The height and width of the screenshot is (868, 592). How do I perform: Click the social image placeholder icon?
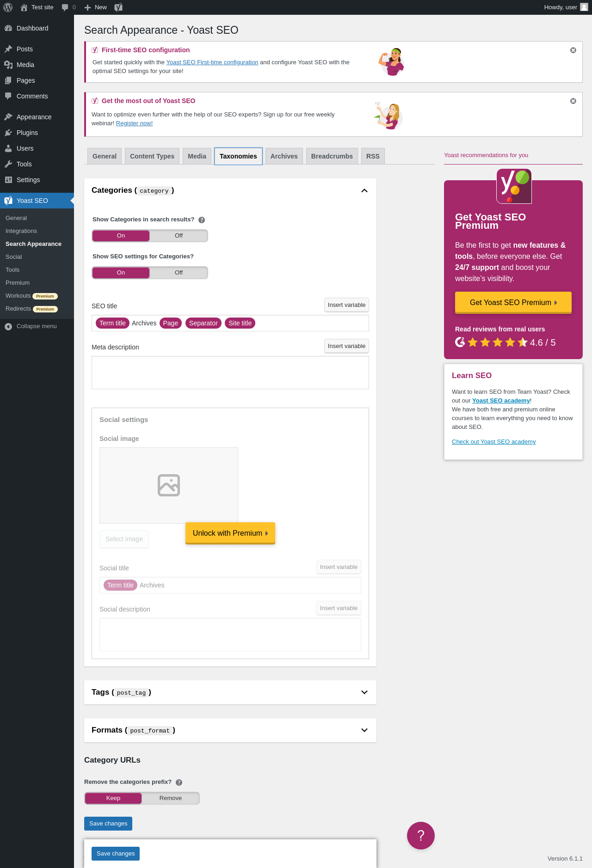click(x=169, y=485)
